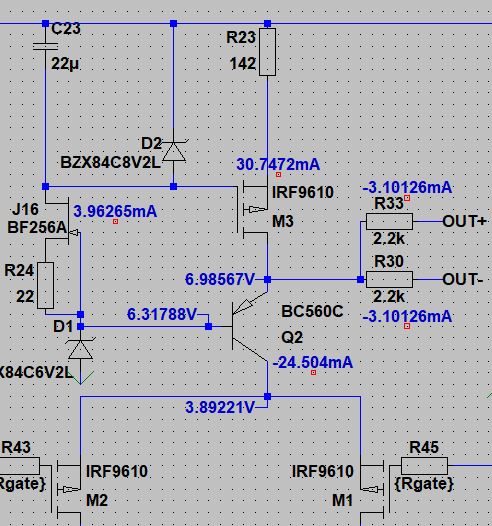Image resolution: width=492 pixels, height=526 pixels.
Task: Select the BZX84C8V2L diode value text
Action: point(110,163)
